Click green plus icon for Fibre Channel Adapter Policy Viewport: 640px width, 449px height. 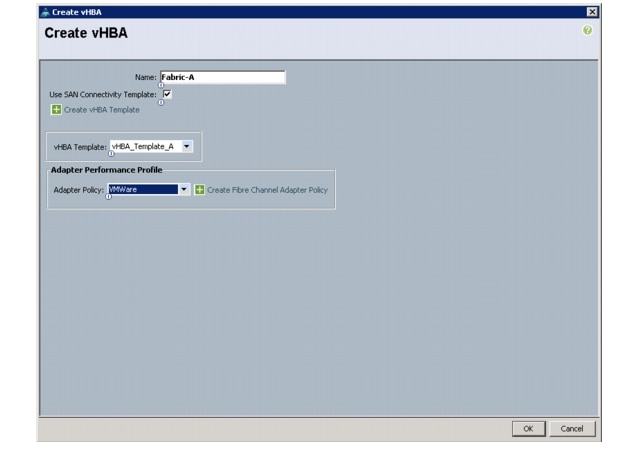click(199, 190)
